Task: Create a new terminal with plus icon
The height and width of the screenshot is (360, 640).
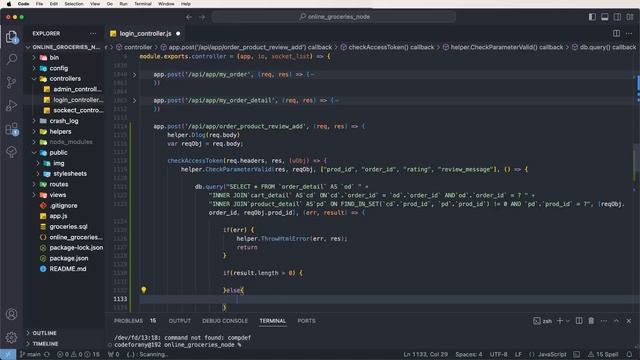Action: [x=560, y=321]
